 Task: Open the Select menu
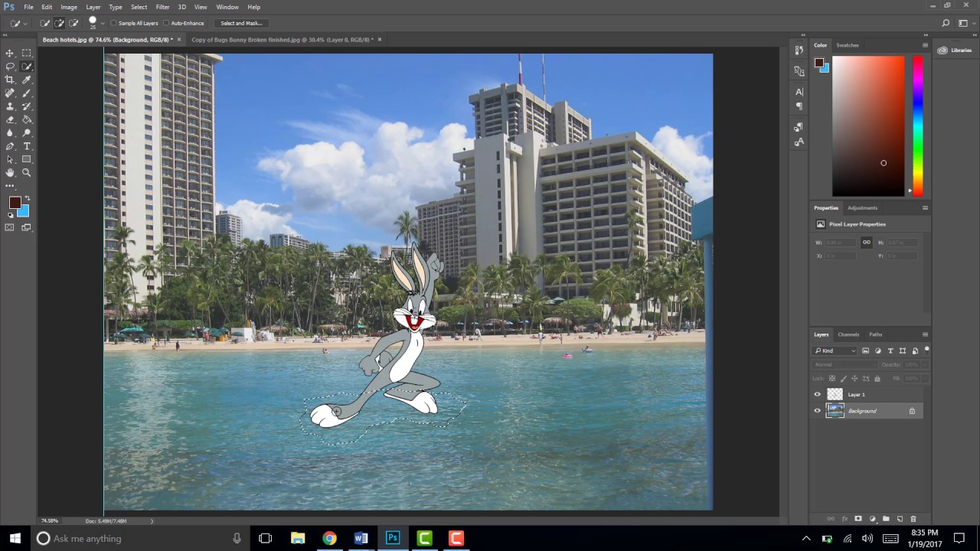[x=139, y=7]
